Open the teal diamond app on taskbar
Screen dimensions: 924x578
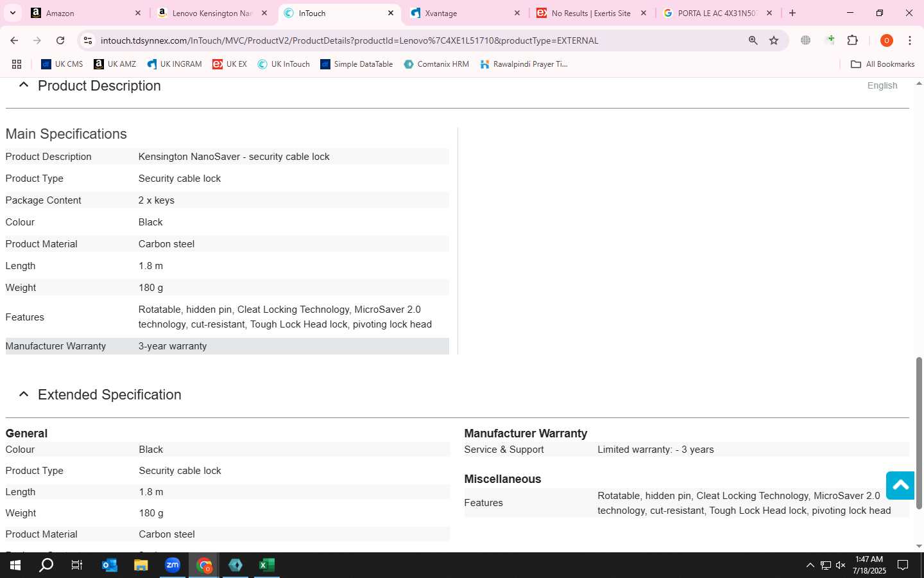235,565
